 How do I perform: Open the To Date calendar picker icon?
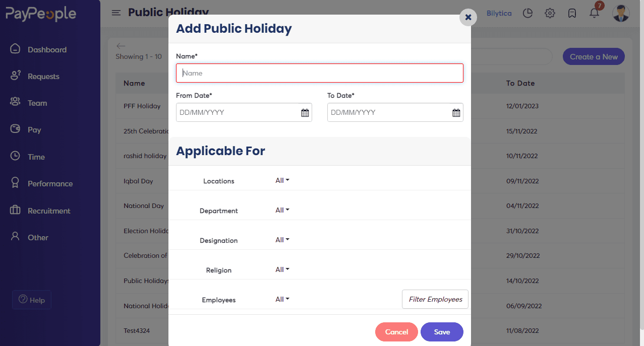(x=456, y=113)
